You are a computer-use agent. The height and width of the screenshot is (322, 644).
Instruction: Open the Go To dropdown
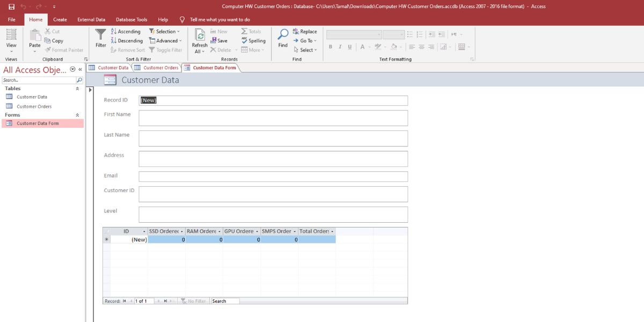pos(305,41)
